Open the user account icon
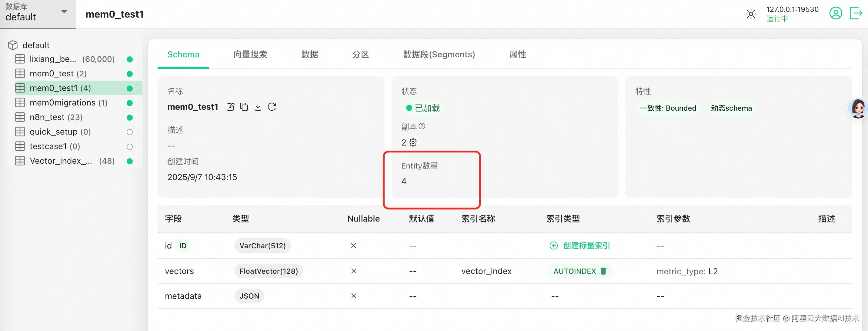This screenshot has height=331, width=868. pos(835,14)
